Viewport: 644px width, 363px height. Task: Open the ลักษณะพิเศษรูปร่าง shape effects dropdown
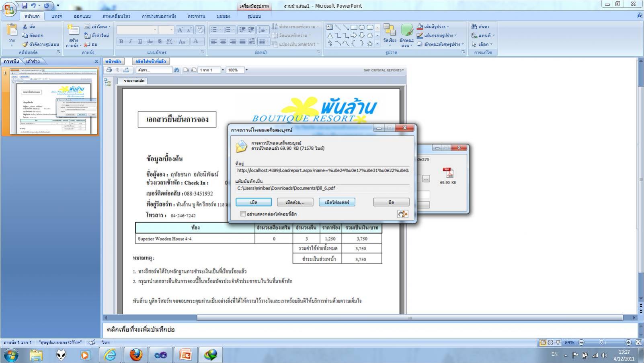pyautogui.click(x=441, y=44)
